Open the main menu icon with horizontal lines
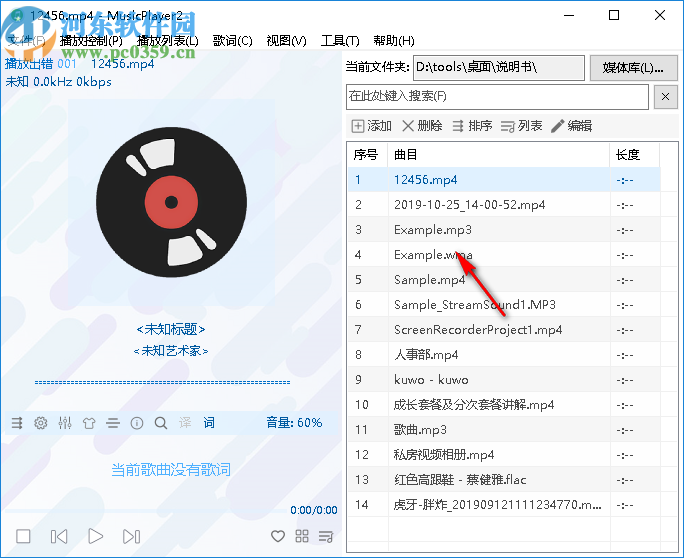The image size is (684, 558). (x=113, y=423)
